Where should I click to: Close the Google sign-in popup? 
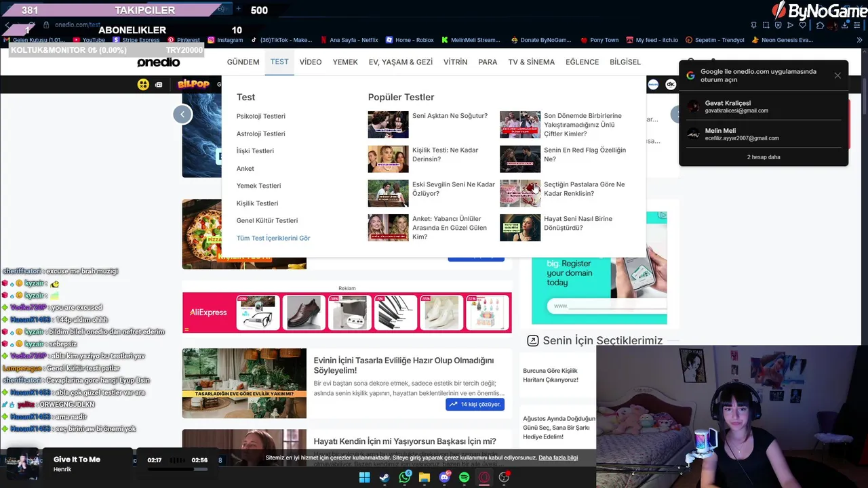837,75
